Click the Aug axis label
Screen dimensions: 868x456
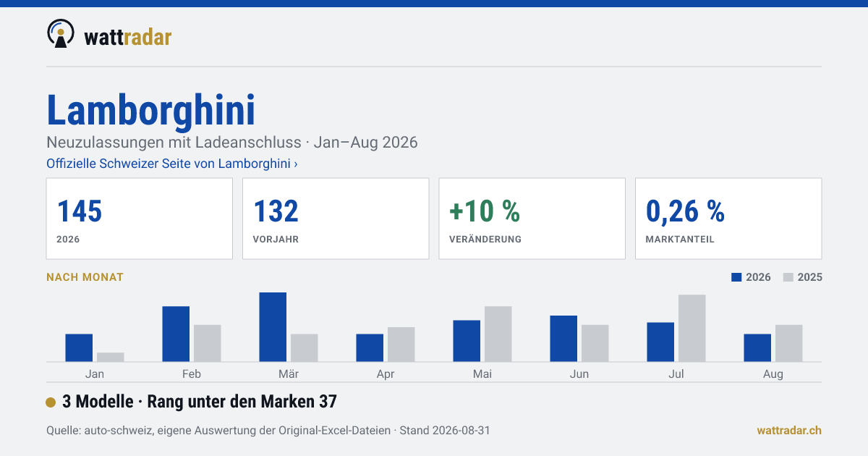(773, 374)
